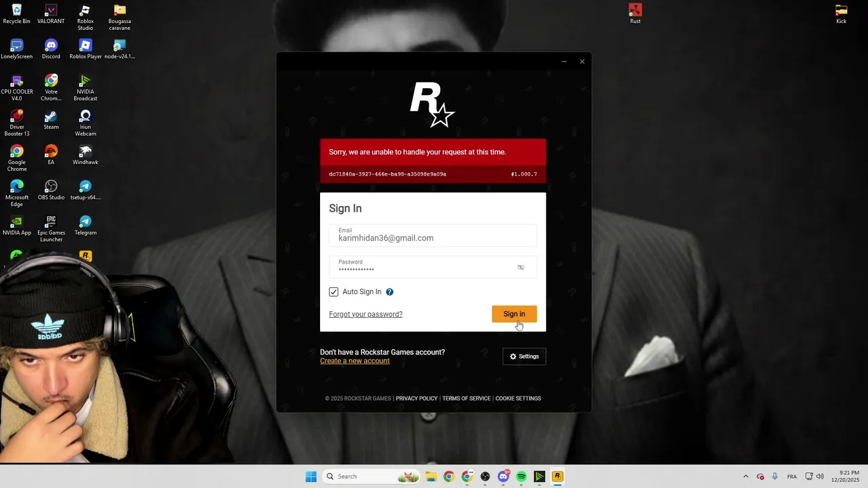
Task: Select the Roblox Player desktop icon
Action: tap(85, 49)
